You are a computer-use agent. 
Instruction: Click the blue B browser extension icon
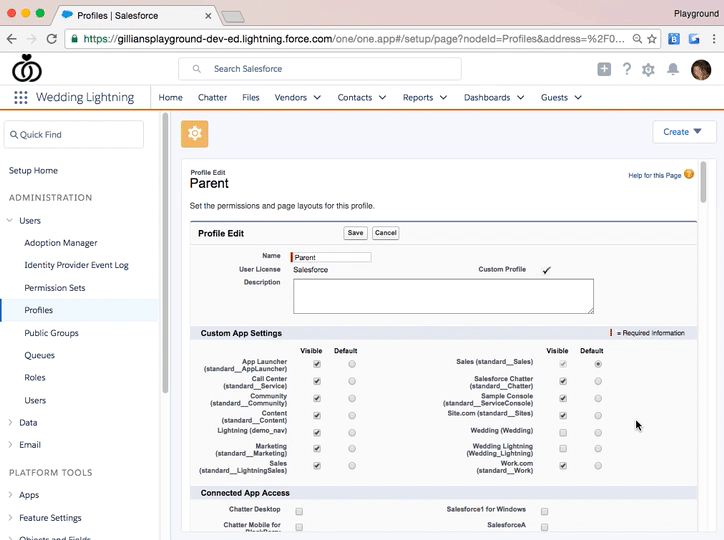click(674, 39)
